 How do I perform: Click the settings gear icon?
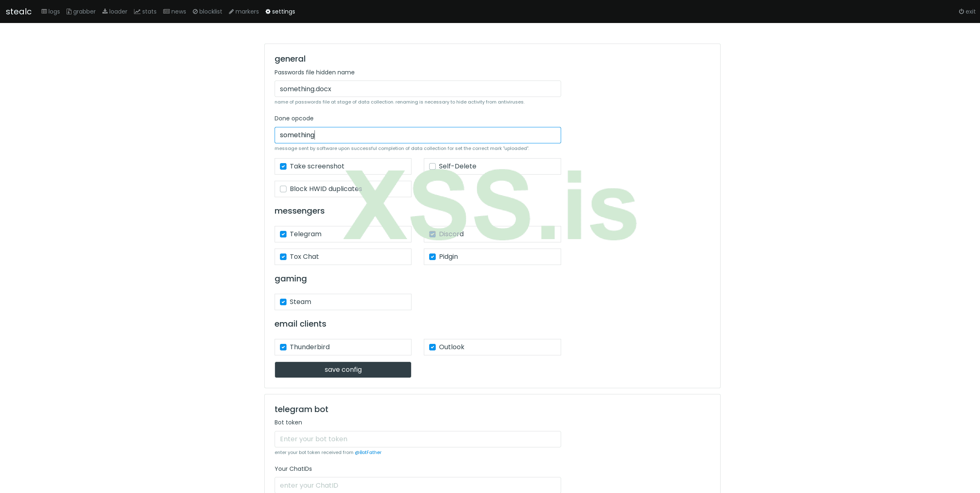click(268, 12)
